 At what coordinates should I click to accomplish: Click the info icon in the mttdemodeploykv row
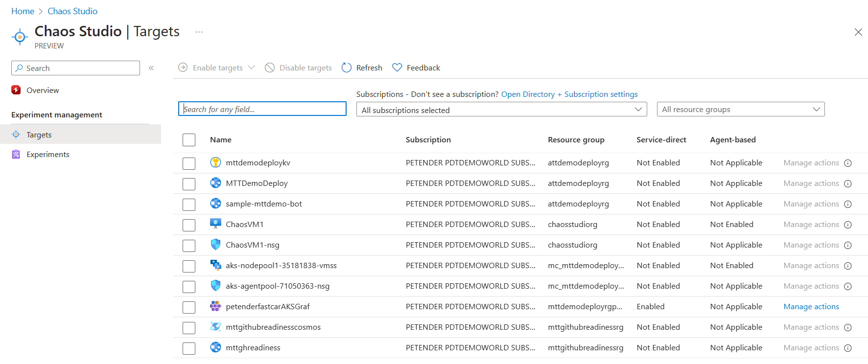(x=848, y=163)
